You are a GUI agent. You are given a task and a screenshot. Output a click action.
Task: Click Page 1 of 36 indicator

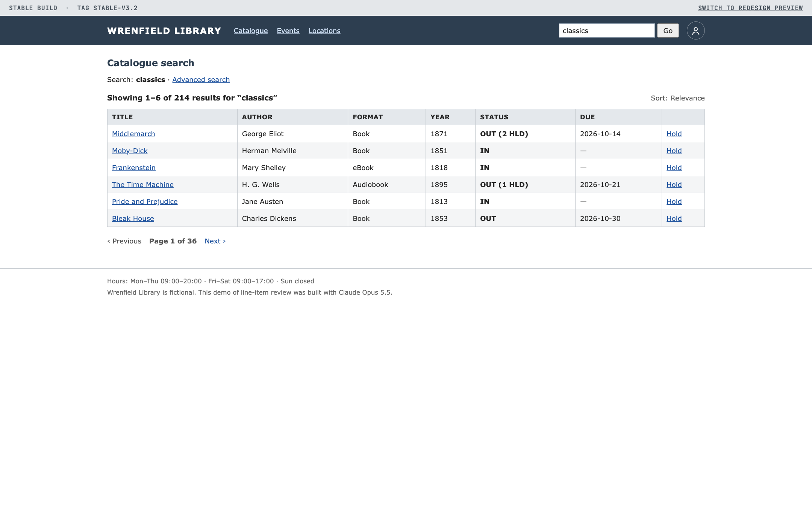click(173, 241)
